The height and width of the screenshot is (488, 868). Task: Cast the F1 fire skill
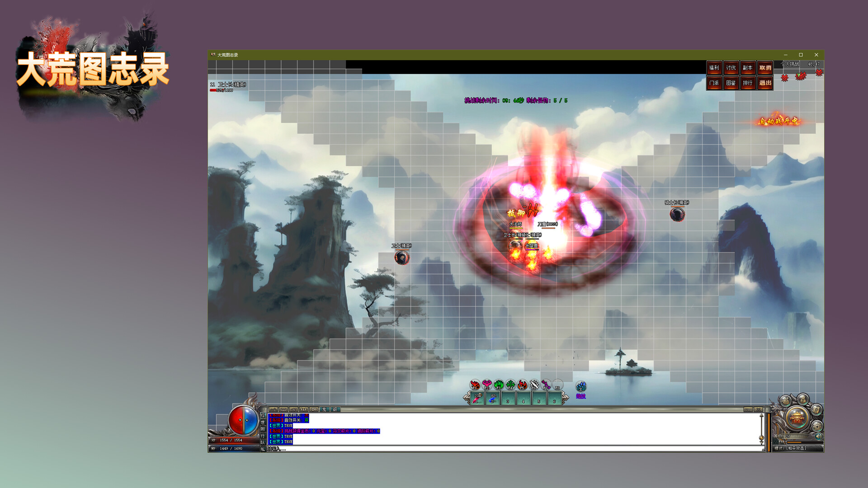[475, 385]
